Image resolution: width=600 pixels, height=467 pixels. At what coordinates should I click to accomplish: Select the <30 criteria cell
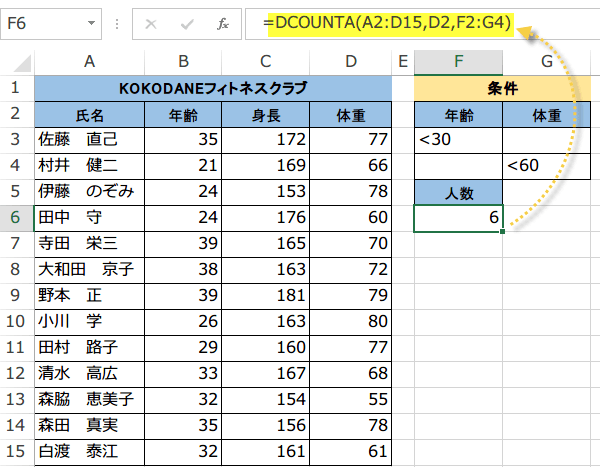click(458, 140)
